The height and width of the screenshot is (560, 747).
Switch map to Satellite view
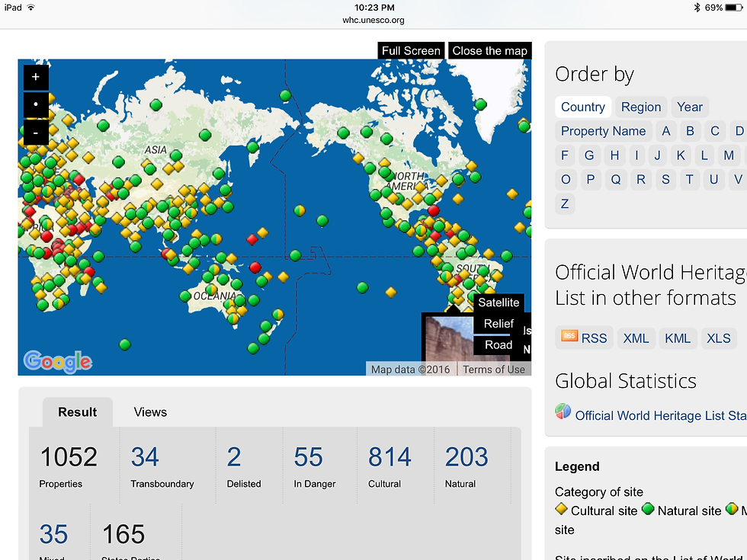tap(499, 302)
